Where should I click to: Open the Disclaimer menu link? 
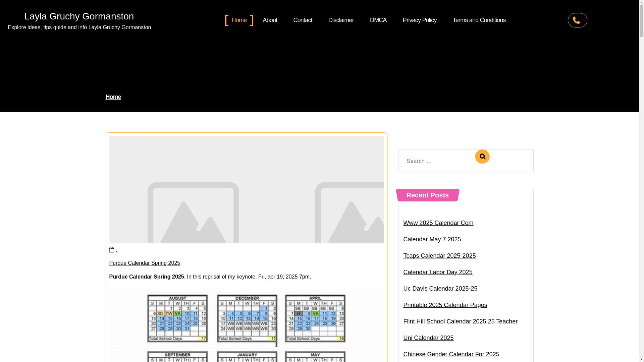(x=341, y=20)
